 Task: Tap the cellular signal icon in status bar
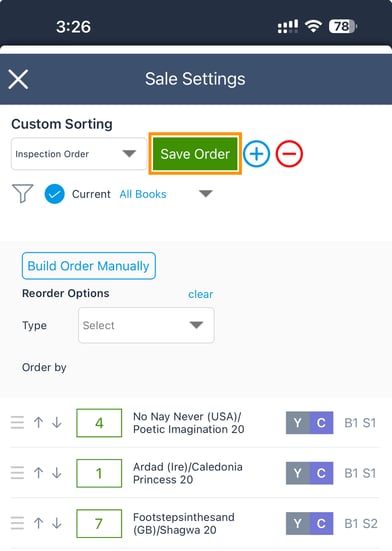(288, 26)
